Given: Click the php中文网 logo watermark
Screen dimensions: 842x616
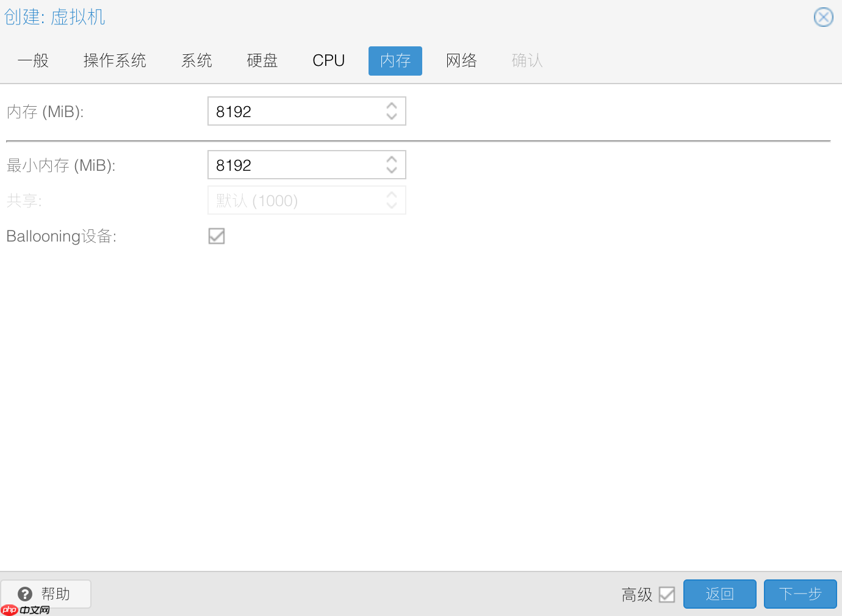Looking at the screenshot, I should pos(24,610).
